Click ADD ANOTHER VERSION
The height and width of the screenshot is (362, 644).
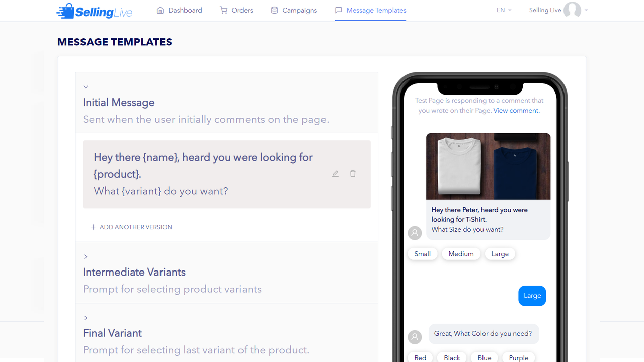[131, 227]
